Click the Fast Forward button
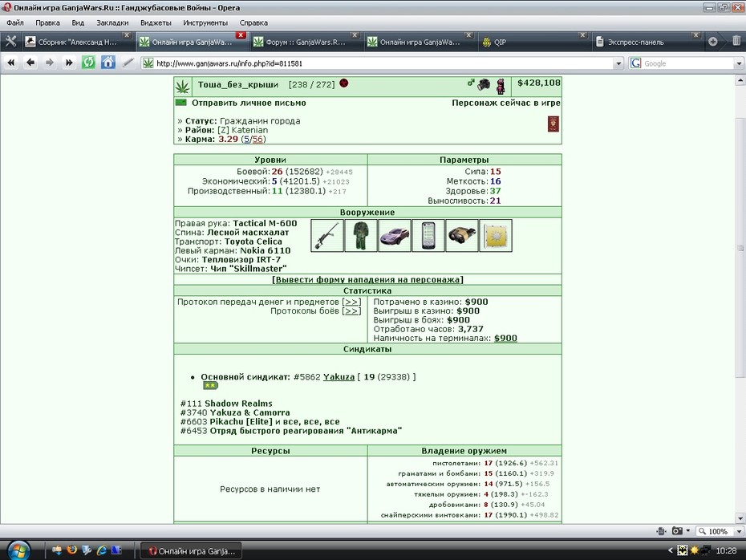This screenshot has width=746, height=560. coord(69,63)
